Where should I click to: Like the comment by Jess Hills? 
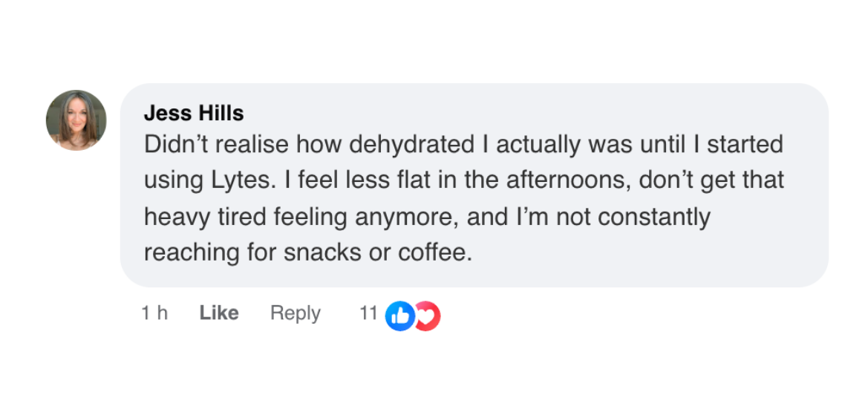(x=219, y=313)
